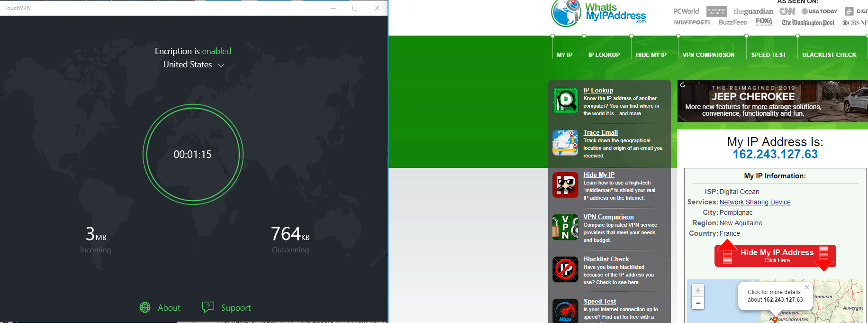Follow the Trace Email sidebar link
This screenshot has width=868, height=323.
pyautogui.click(x=600, y=132)
